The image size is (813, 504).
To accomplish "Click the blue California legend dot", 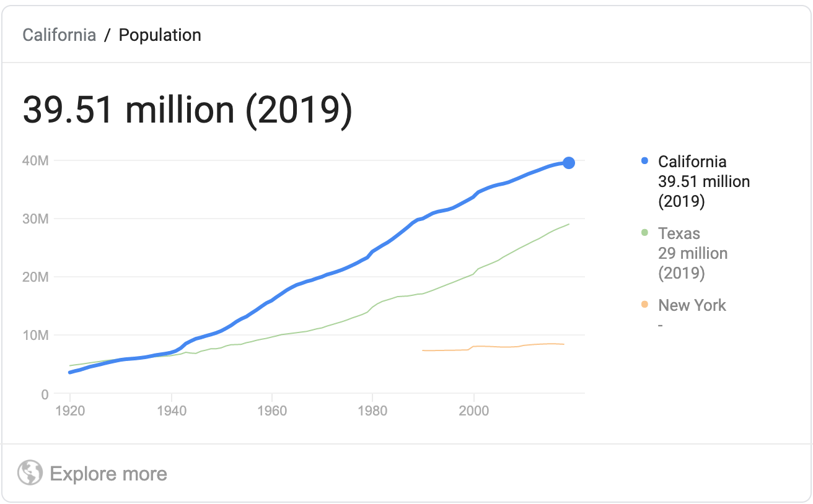I will (644, 162).
